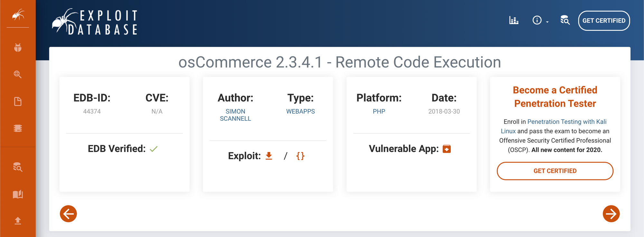View raw exploit via curly braces icon
644x237 pixels.
(x=300, y=156)
